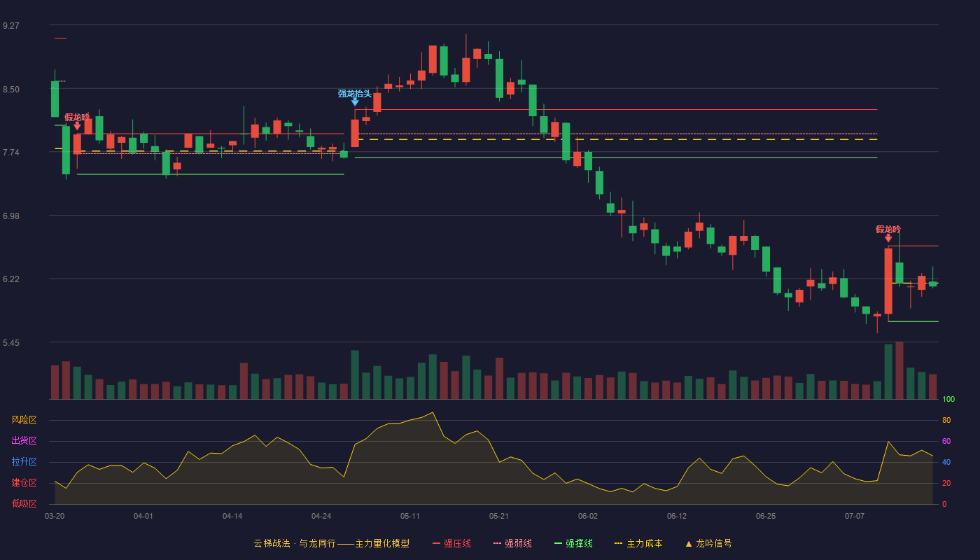The width and height of the screenshot is (980, 560).
Task: Select the 拉升区 zone label
Action: click(24, 462)
